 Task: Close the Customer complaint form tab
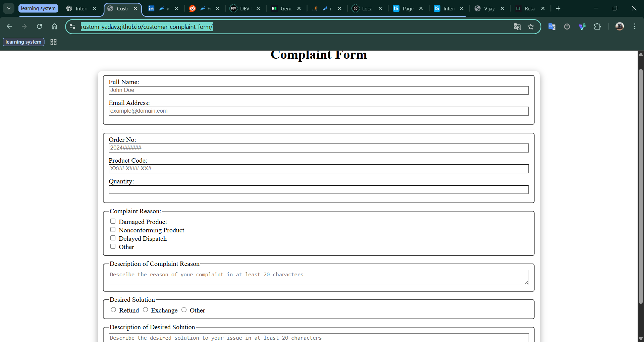(x=136, y=8)
